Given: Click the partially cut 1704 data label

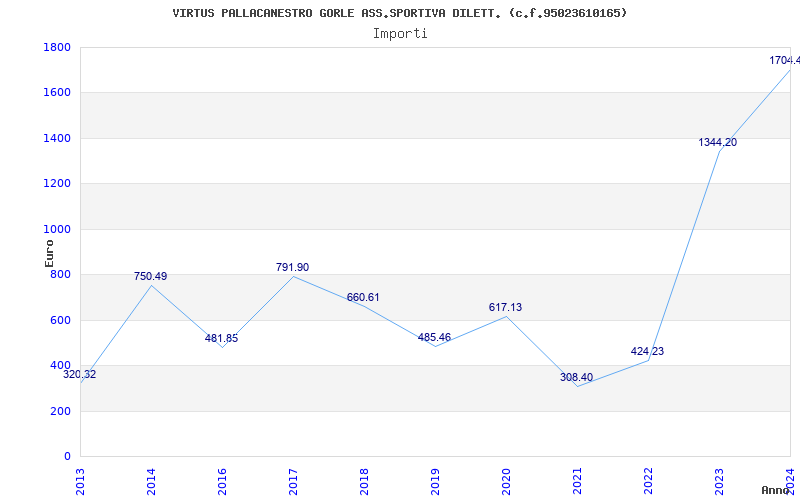Looking at the screenshot, I should click(785, 61).
